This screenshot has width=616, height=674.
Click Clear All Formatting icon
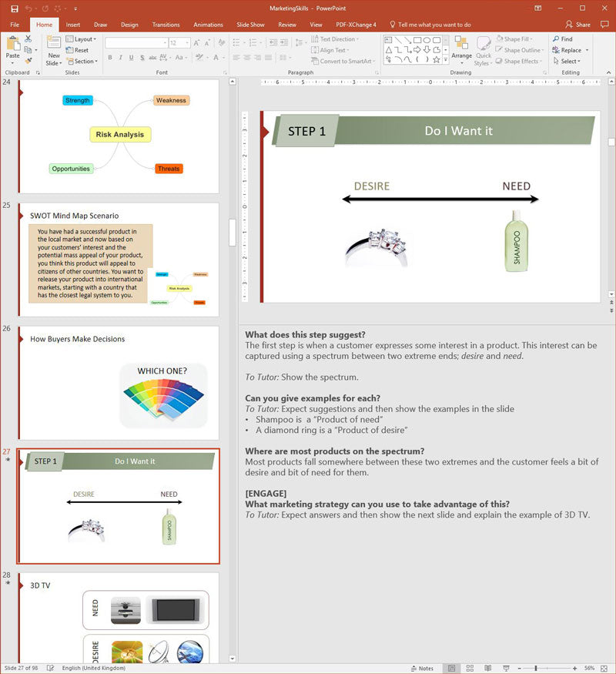(x=222, y=42)
